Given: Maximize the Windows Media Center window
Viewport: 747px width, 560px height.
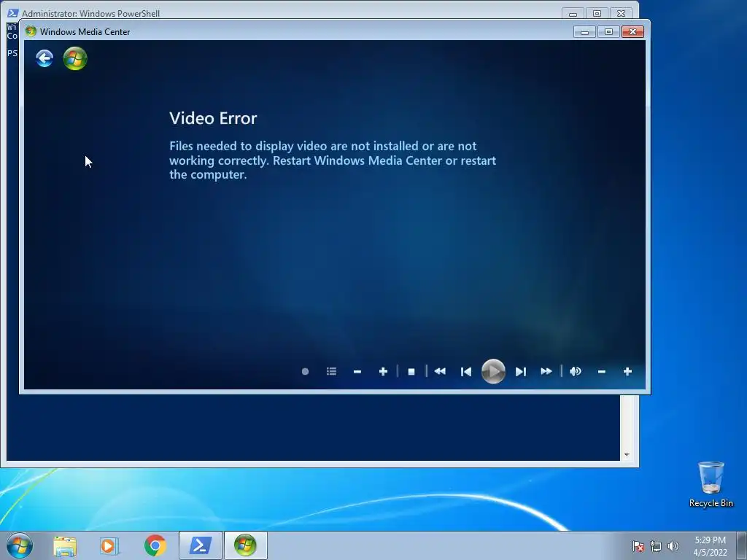Looking at the screenshot, I should tap(608, 32).
